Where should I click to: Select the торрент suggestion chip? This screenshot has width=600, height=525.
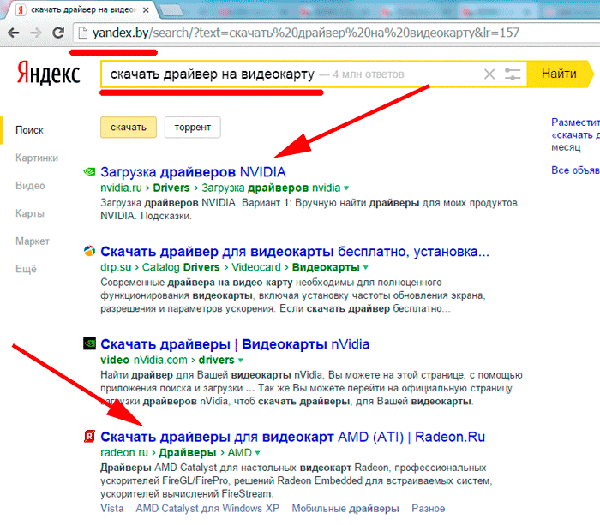(x=192, y=127)
